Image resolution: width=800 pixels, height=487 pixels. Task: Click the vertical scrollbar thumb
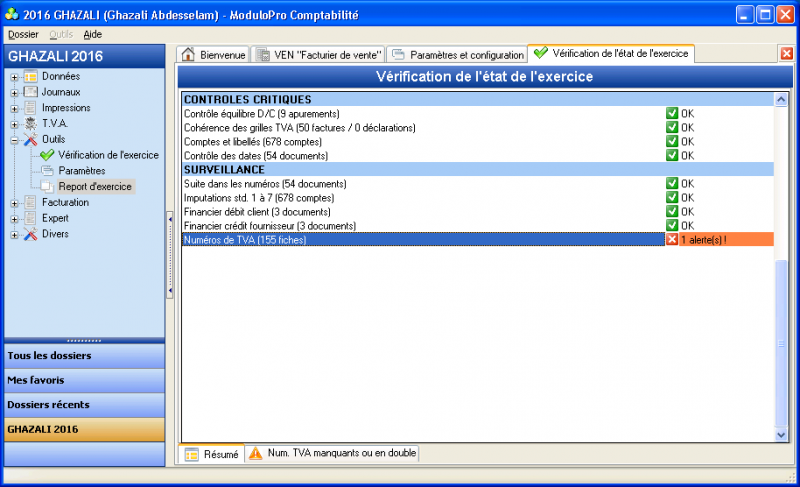pos(781,344)
